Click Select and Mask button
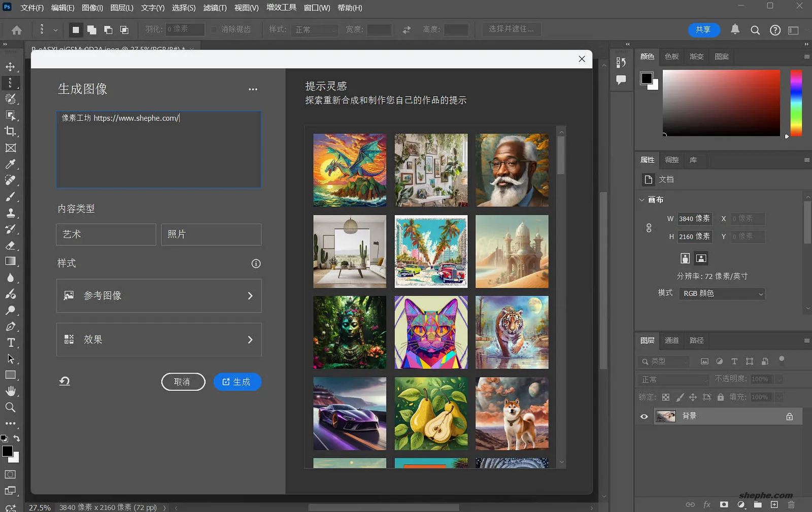Image resolution: width=812 pixels, height=512 pixels. 512,29
